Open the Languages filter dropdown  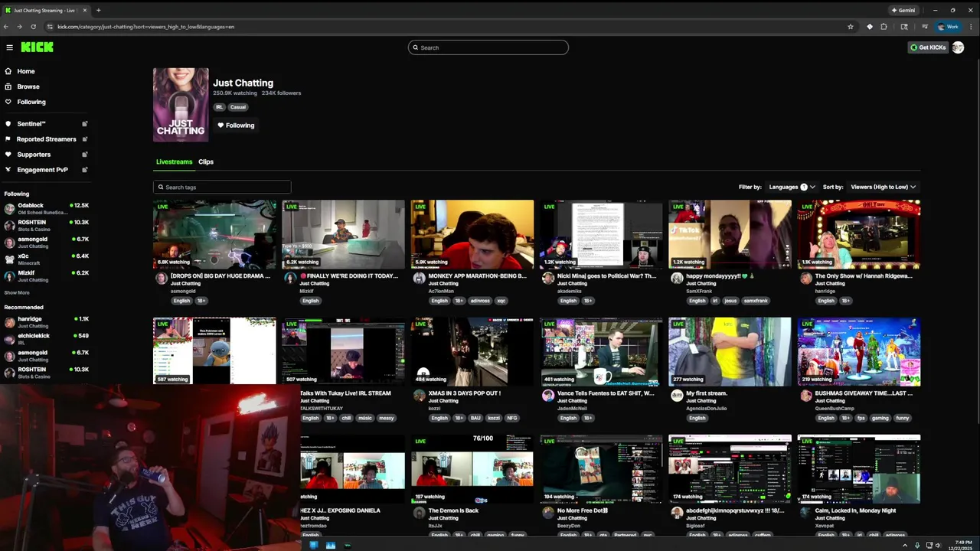click(792, 187)
